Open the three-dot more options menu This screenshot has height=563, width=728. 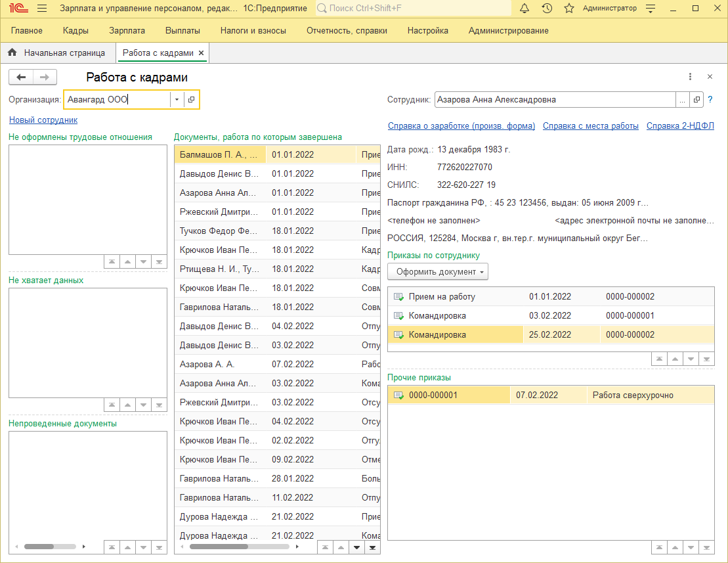coord(690,77)
